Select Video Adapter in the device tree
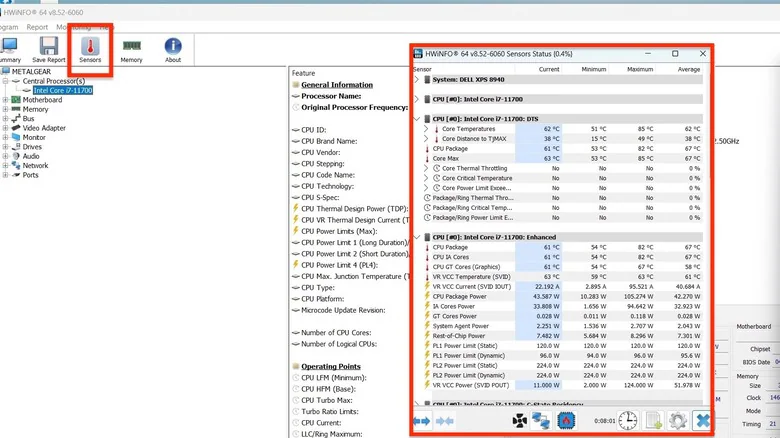This screenshot has width=780, height=438. (x=44, y=128)
